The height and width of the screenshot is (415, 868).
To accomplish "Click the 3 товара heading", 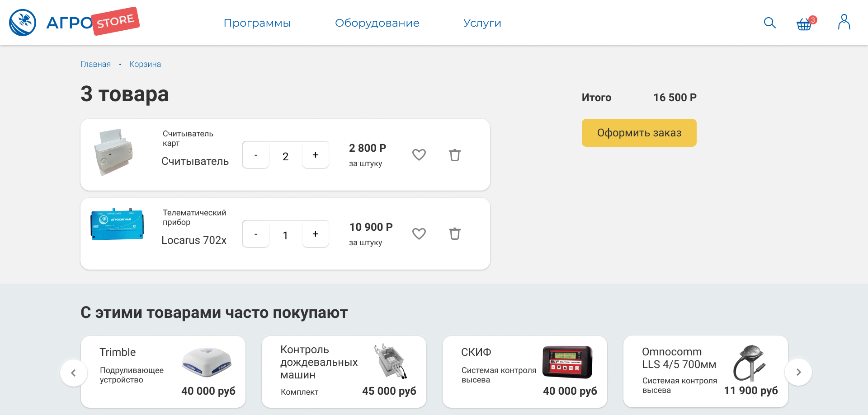I will (x=124, y=94).
